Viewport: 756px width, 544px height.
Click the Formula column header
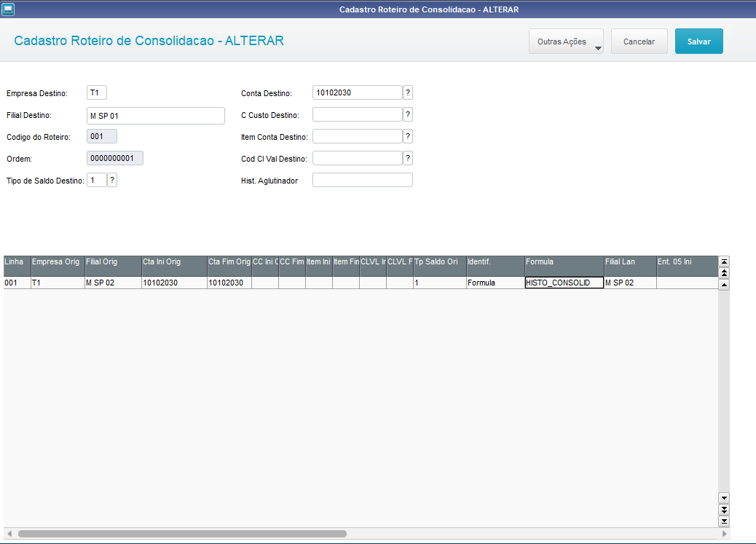[564, 266]
